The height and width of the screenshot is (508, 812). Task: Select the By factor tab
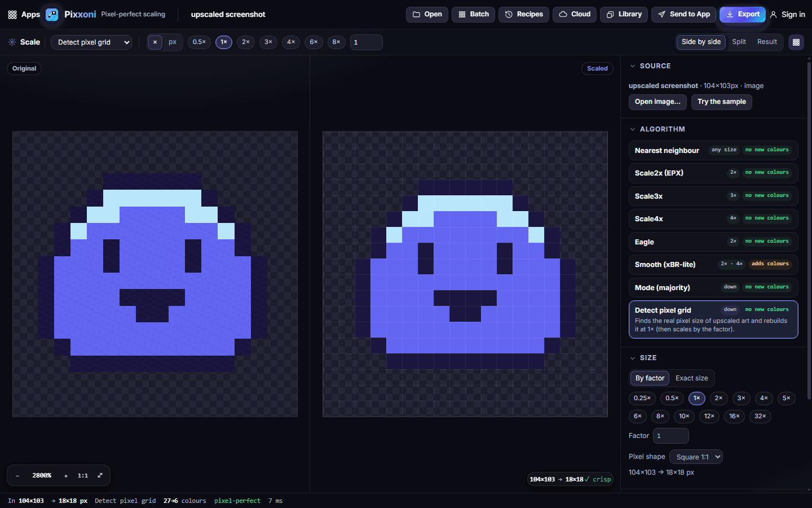[x=650, y=378]
